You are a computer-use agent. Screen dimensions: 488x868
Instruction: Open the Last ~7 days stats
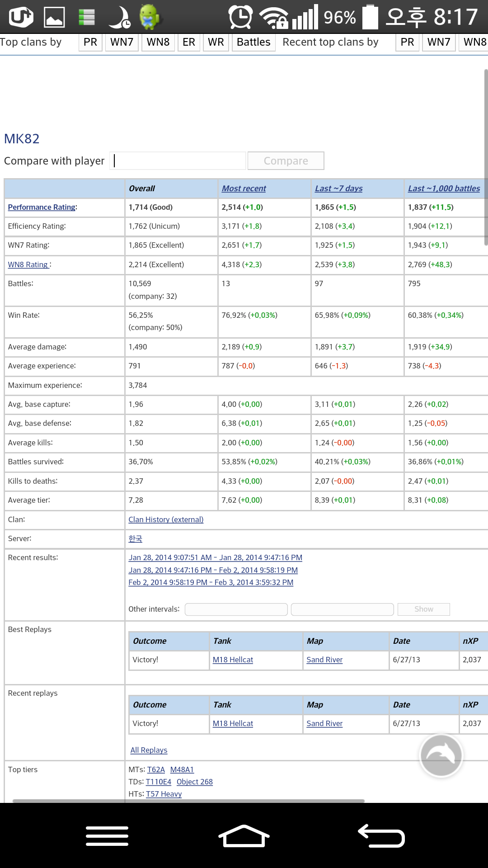pos(338,189)
